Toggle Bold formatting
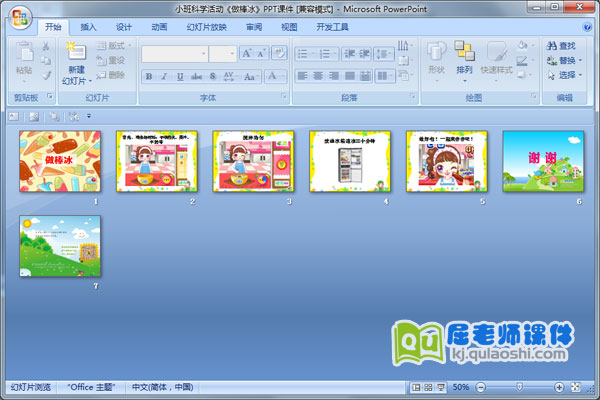 149,77
